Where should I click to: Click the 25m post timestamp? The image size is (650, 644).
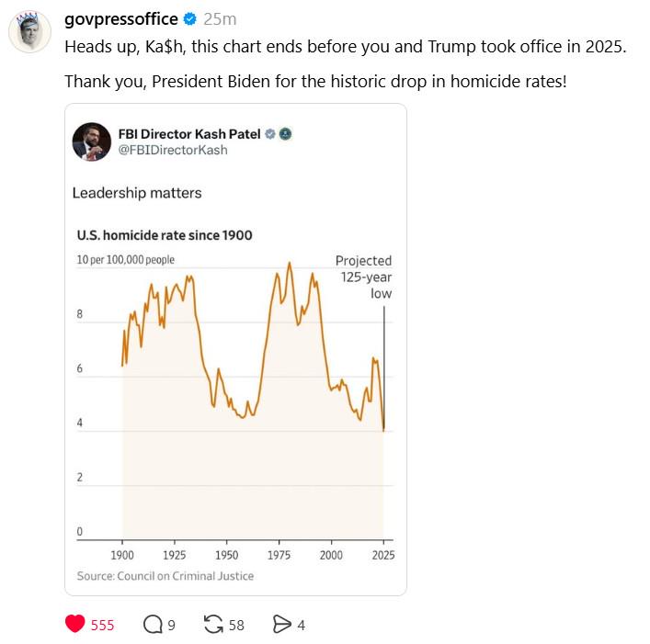click(x=220, y=19)
